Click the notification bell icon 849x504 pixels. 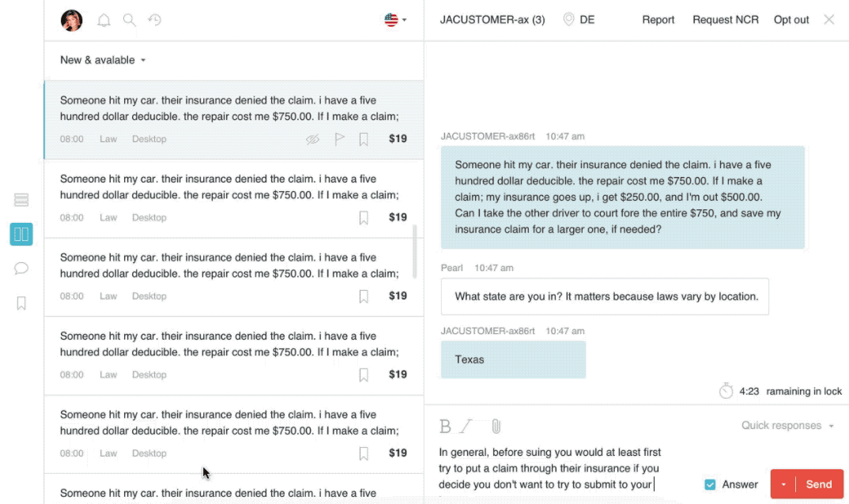104,21
